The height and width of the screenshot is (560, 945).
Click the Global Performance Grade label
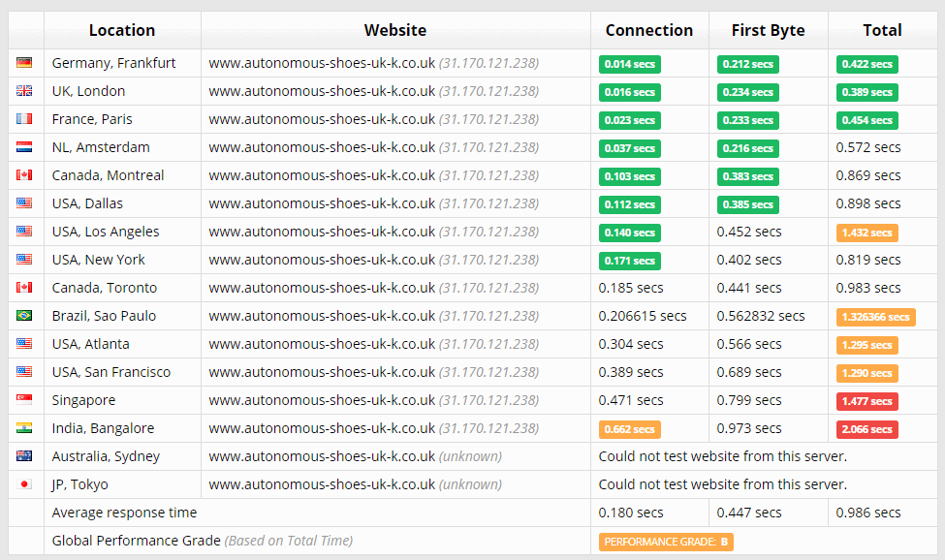tap(137, 541)
